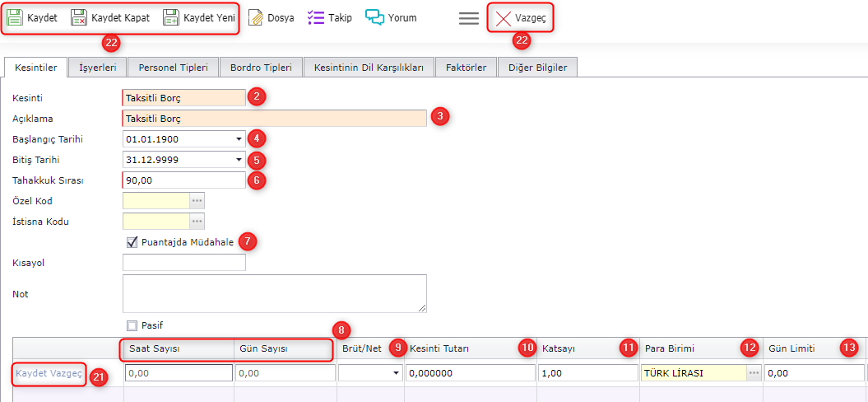Screen dimensions: 868x402
Task: Click the Not text area
Action: [x=274, y=293]
